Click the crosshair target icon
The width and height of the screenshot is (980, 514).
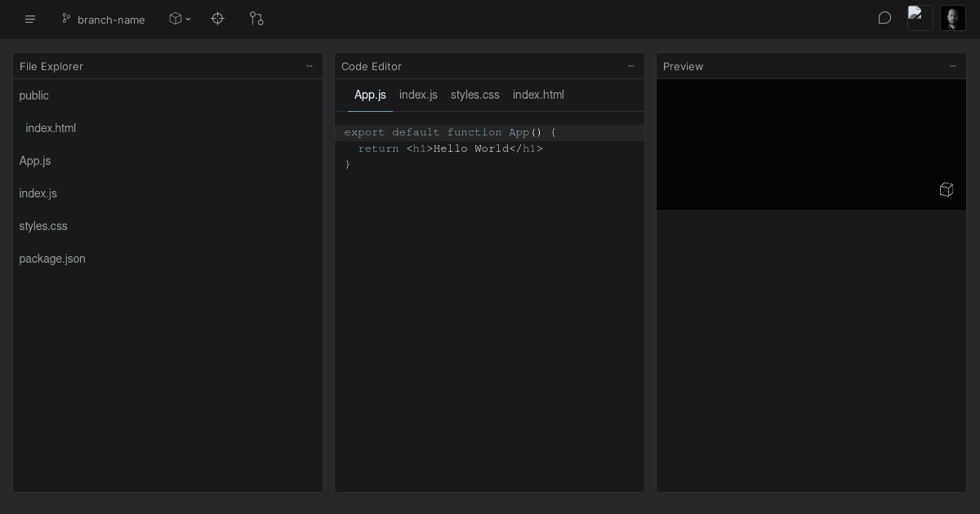point(217,19)
